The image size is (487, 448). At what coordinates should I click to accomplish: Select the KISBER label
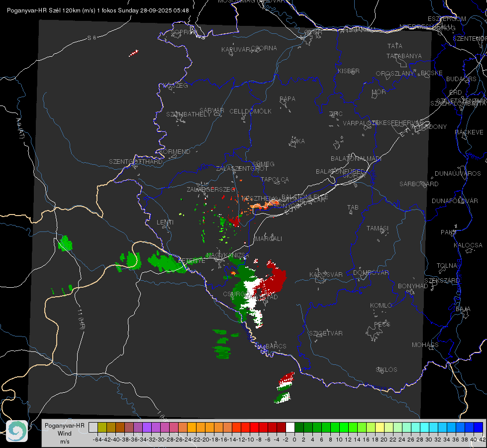pos(349,71)
